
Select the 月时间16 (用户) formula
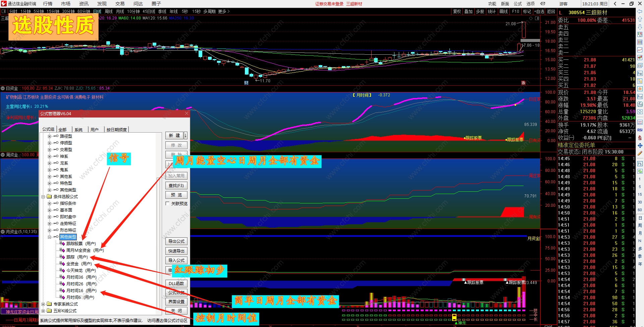click(81, 291)
